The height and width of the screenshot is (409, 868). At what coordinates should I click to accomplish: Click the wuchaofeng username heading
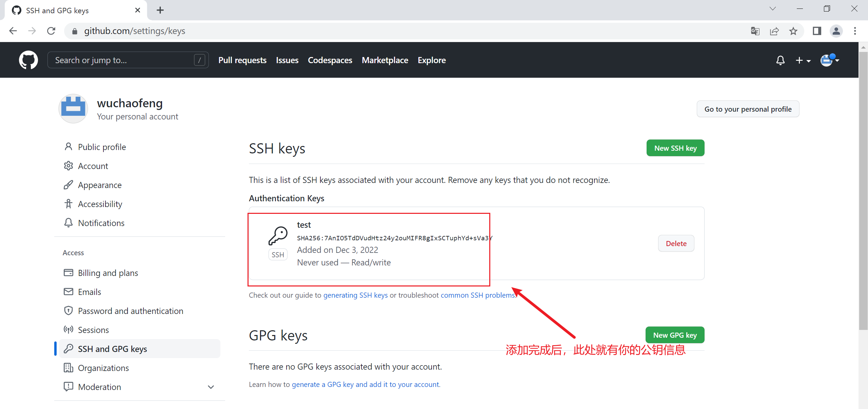click(x=130, y=103)
